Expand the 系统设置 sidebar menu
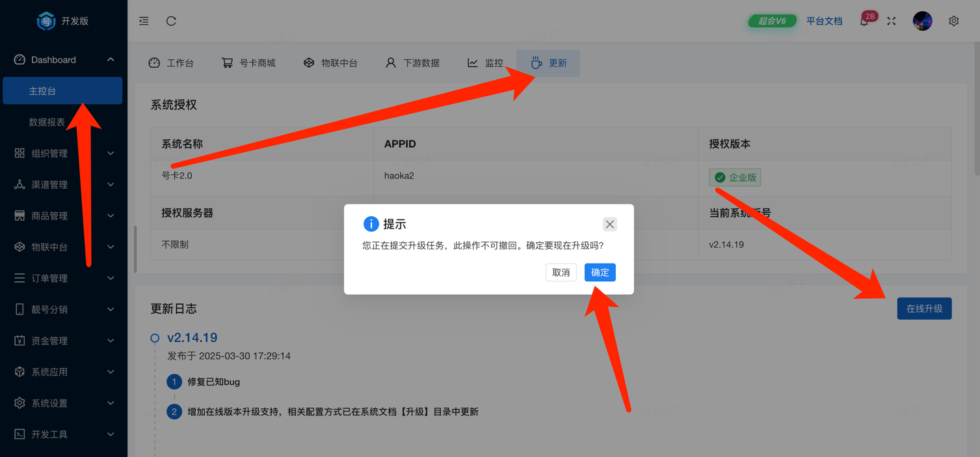 click(x=63, y=403)
